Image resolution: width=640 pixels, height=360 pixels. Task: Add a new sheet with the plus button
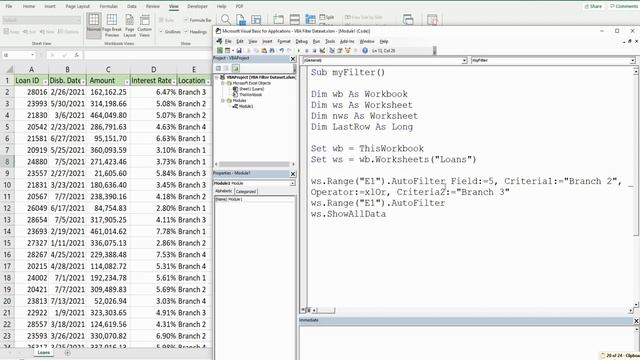point(67,353)
